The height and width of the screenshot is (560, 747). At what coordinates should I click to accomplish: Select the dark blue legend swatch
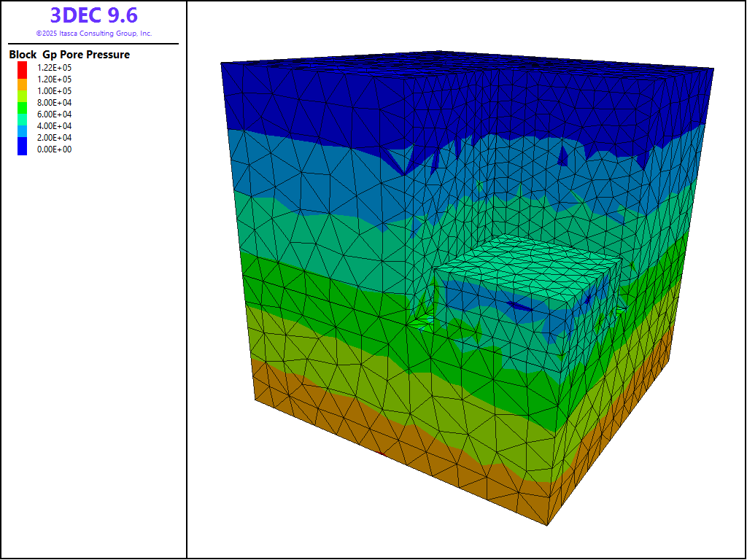pos(22,146)
